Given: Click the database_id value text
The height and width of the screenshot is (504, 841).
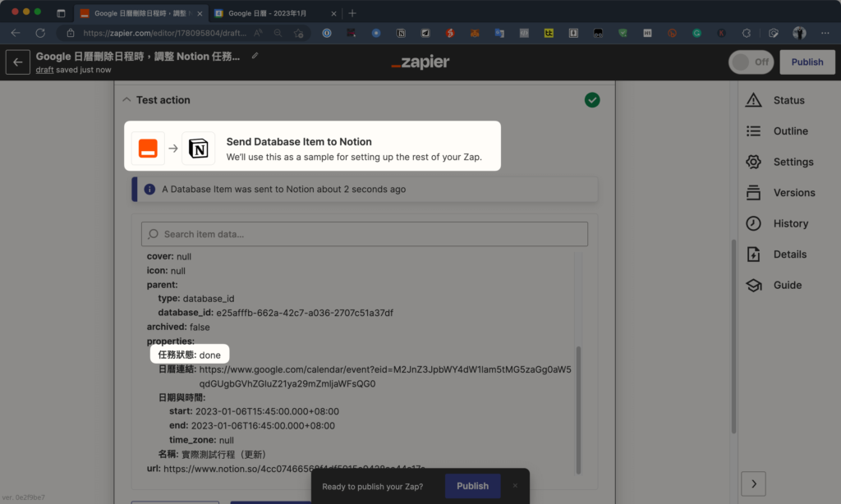Looking at the screenshot, I should (x=305, y=313).
